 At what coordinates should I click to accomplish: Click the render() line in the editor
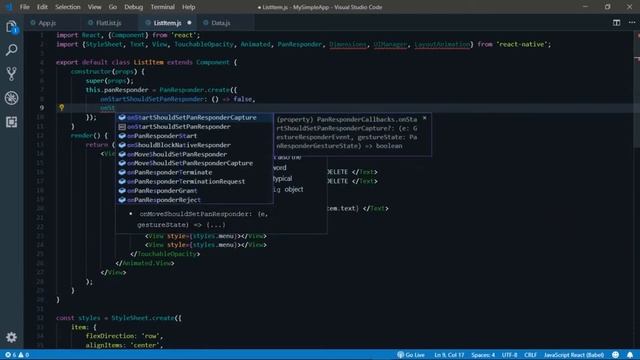click(89, 136)
